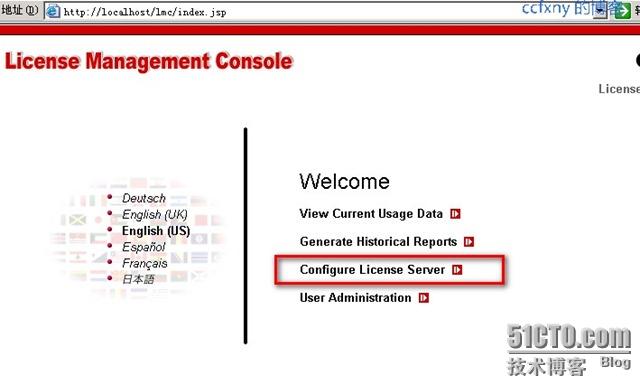Click the address URL field
The image size is (640, 385).
pyautogui.click(x=327, y=11)
